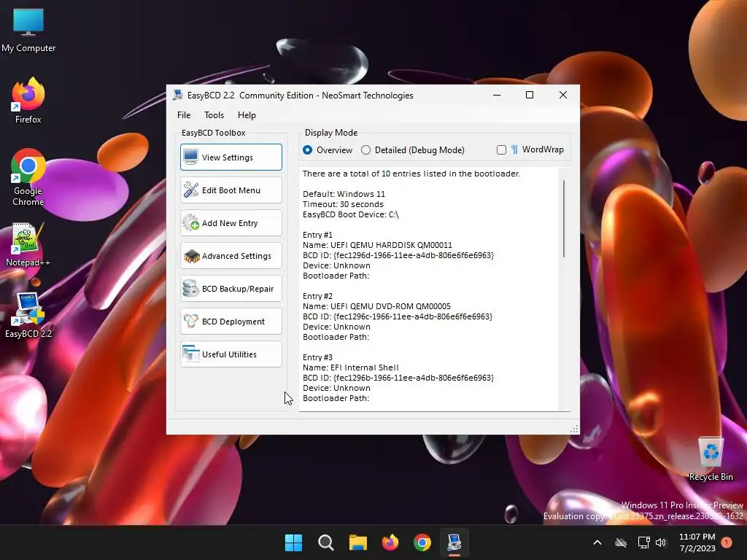Open the Edit Boot Menu page
747x560 pixels.
231,190
